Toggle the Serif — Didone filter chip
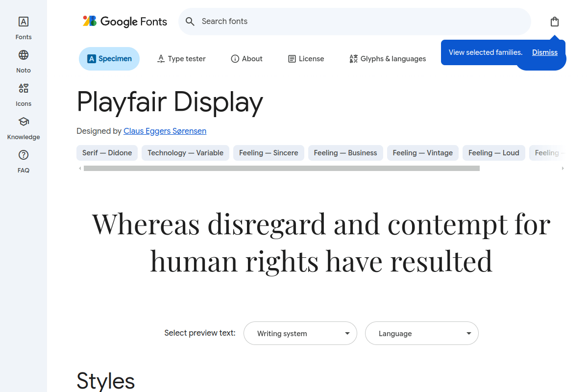Viewport: 588px width, 392px height. coord(107,152)
